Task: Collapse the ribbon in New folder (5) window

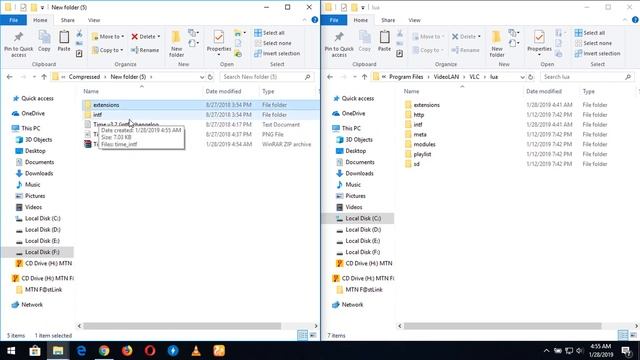Action: coord(304,20)
